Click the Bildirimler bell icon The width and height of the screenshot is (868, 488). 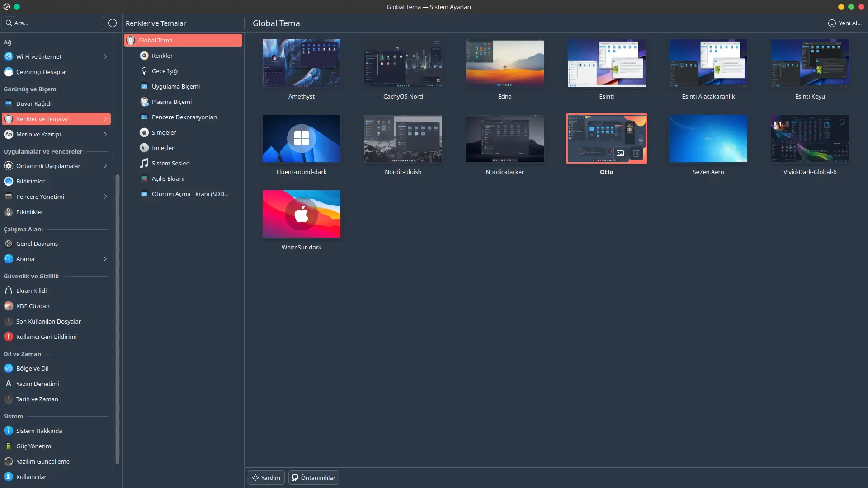[9, 181]
